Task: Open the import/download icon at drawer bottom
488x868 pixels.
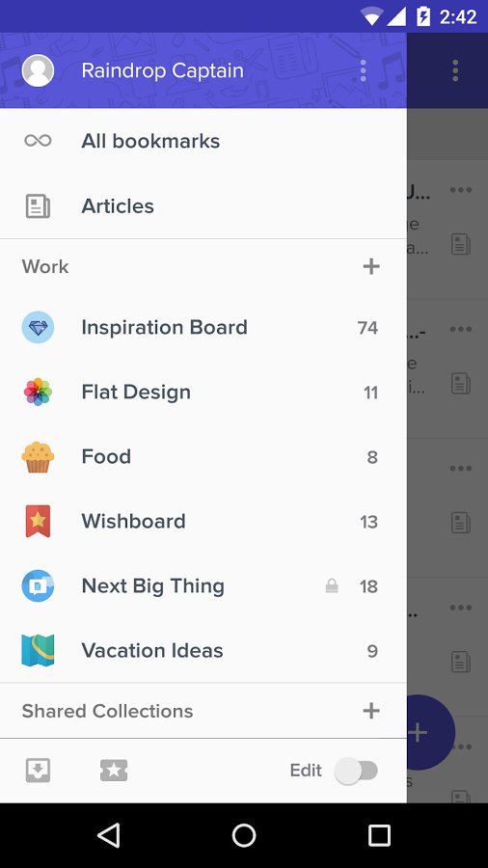Action: pyautogui.click(x=38, y=770)
